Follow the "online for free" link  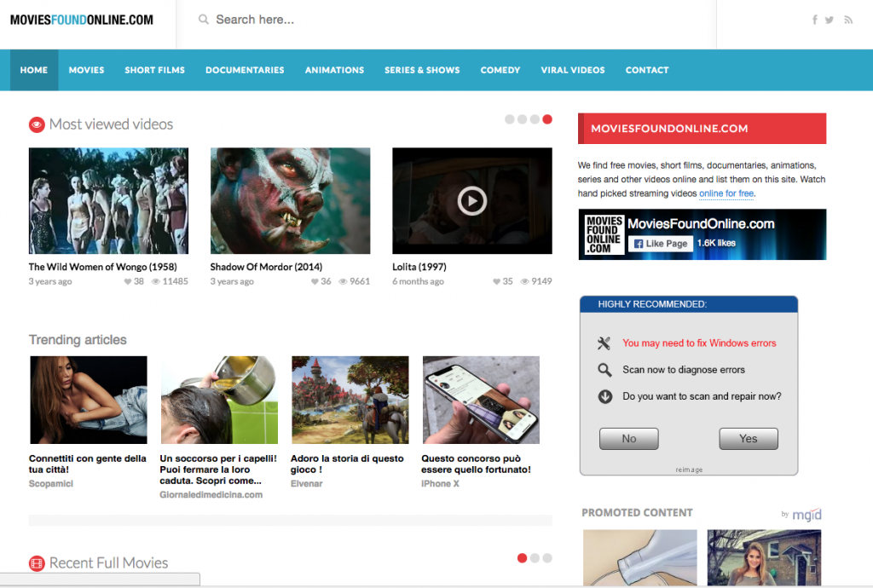click(726, 194)
